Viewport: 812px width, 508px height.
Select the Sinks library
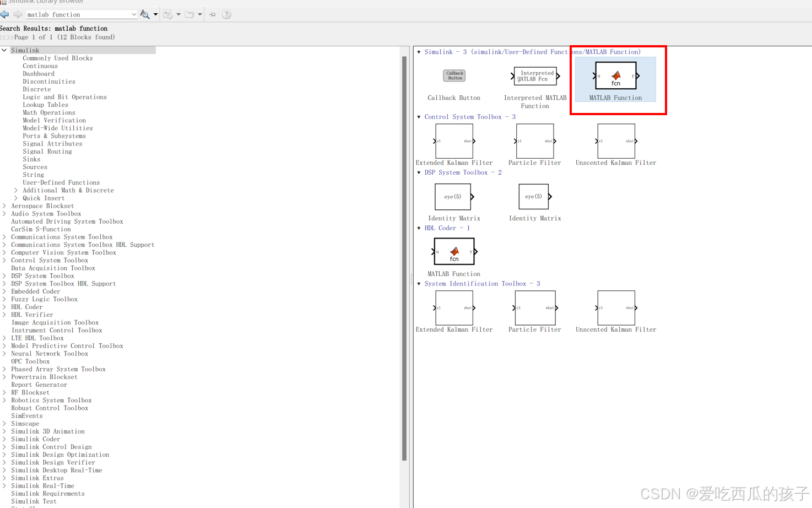pos(31,159)
